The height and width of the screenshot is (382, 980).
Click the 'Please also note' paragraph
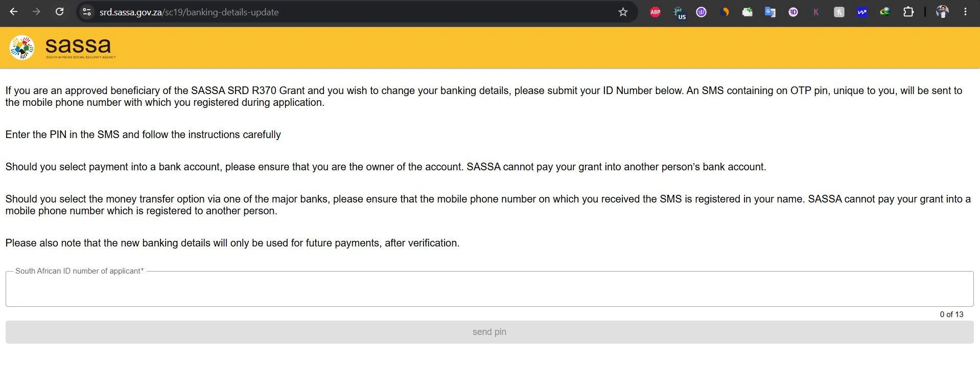click(x=232, y=243)
